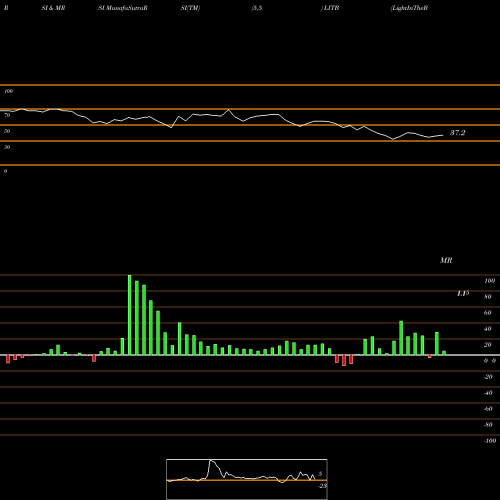
Task: Click the "(5,5" parameter text
Action: (257, 8)
